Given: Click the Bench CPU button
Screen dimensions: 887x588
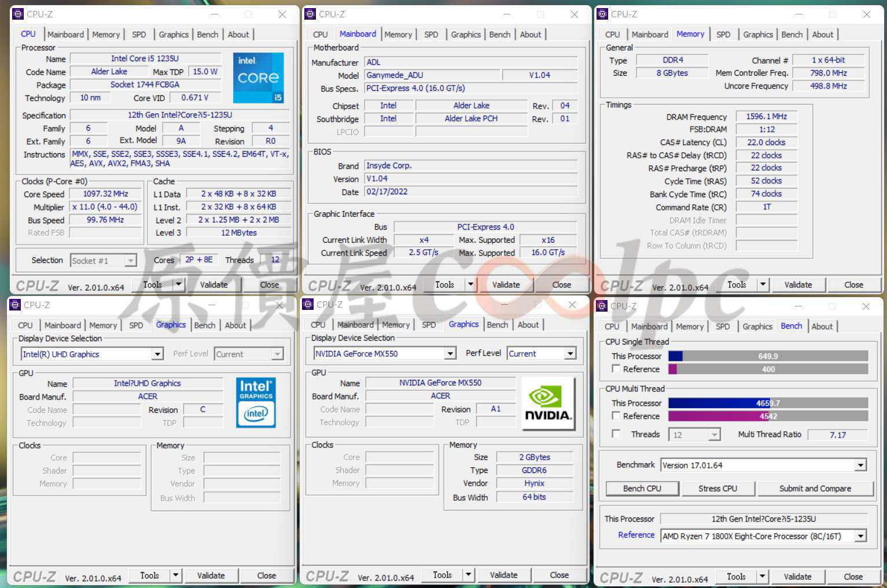Looking at the screenshot, I should pyautogui.click(x=642, y=489).
